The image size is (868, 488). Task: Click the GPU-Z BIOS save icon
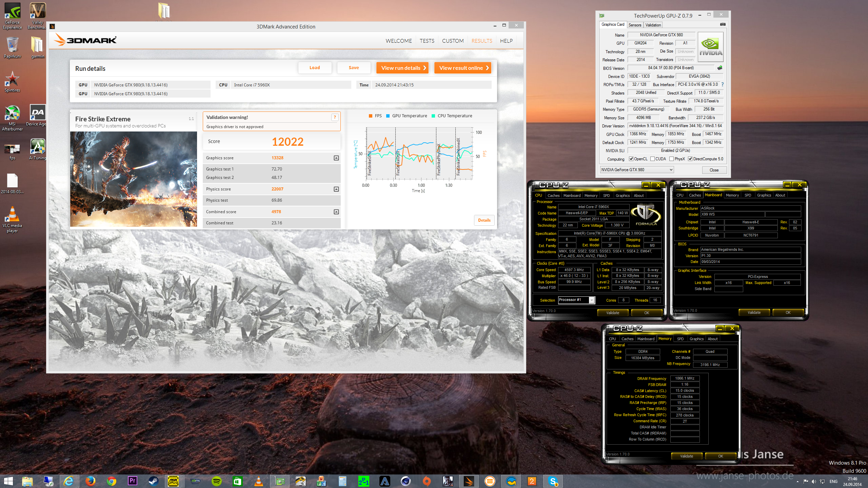(x=720, y=68)
